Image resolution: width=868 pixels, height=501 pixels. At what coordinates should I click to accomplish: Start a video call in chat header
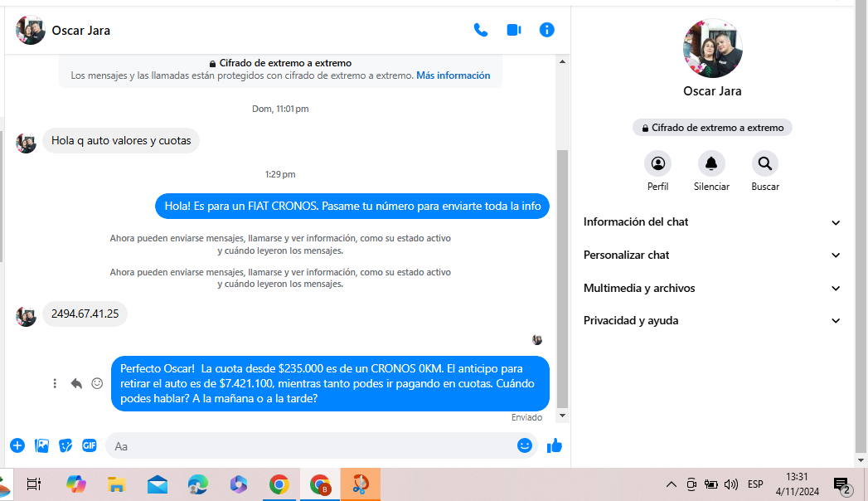click(x=514, y=30)
